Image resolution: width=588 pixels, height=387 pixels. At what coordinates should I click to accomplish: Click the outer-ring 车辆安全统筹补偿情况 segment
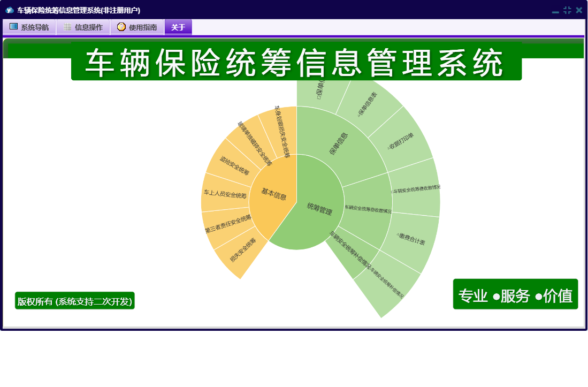coord(387,283)
